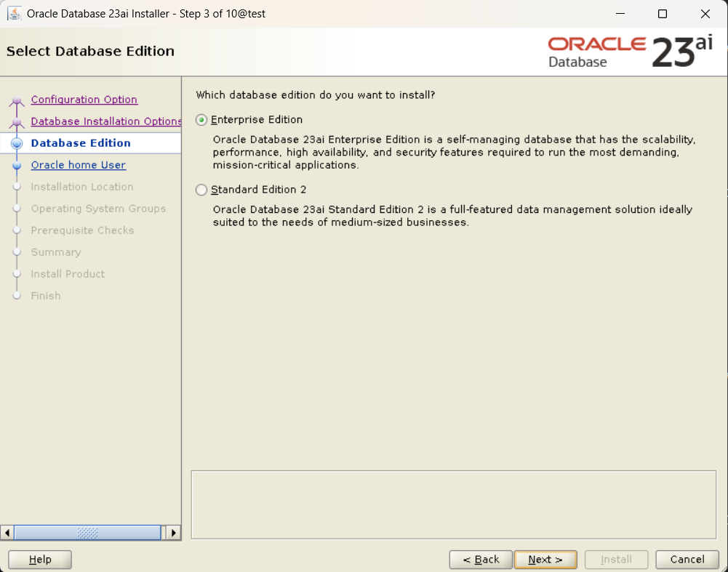Click the sidebar scrollbar left arrow
Screen dimensions: 728x572
tap(7, 533)
